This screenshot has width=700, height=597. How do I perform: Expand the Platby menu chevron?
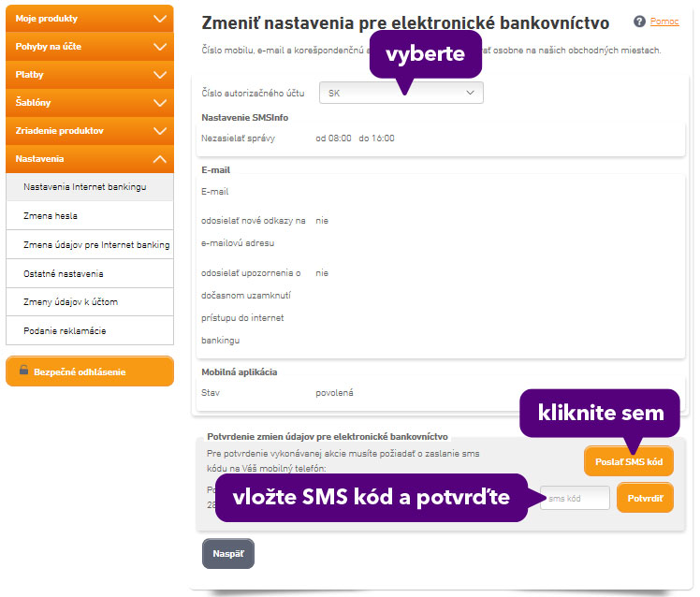pos(160,75)
